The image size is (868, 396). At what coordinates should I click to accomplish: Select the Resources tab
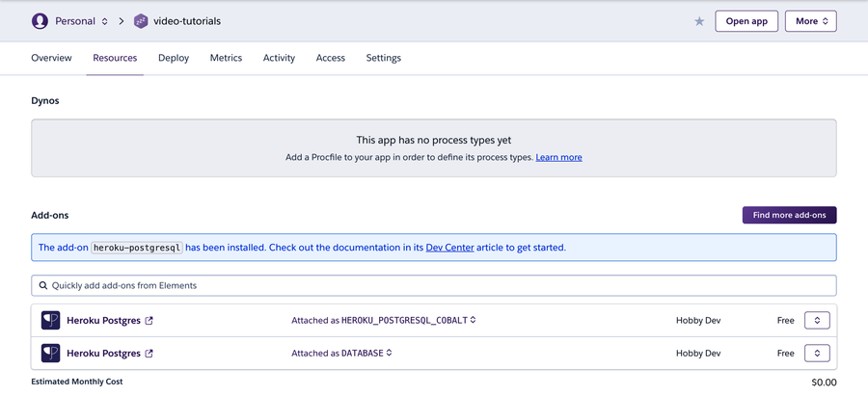[115, 58]
